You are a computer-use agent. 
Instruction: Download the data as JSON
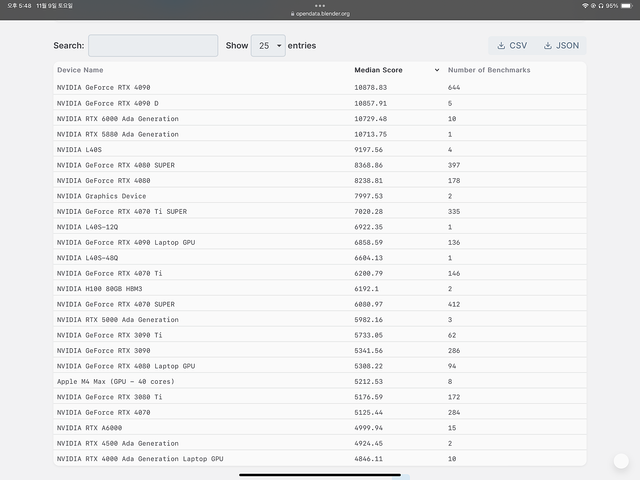click(x=561, y=45)
